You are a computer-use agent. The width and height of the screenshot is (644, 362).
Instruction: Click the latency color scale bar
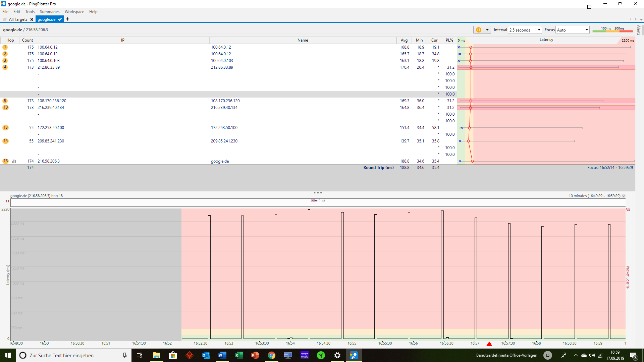point(612,31)
